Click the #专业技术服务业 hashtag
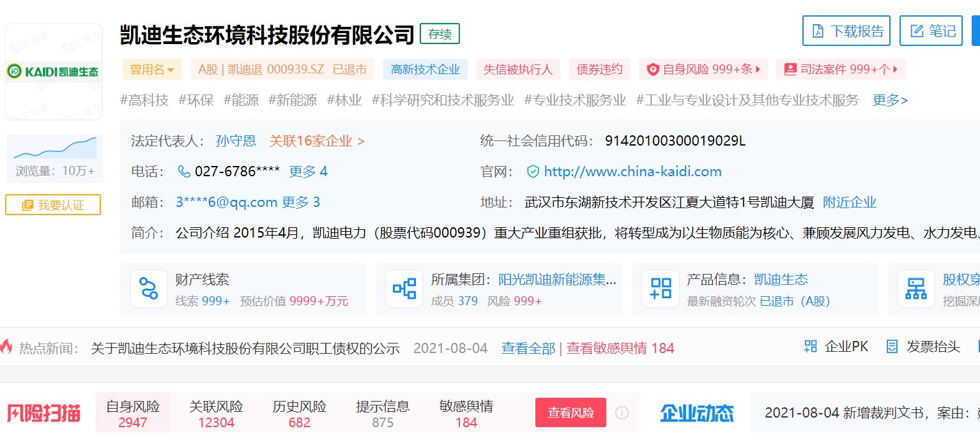Viewport: 980px width, 438px height. 576,100
